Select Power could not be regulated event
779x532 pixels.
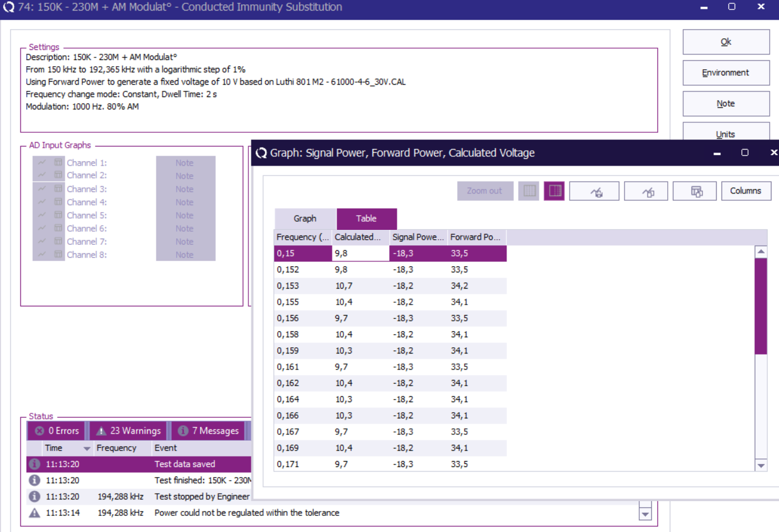coord(246,512)
